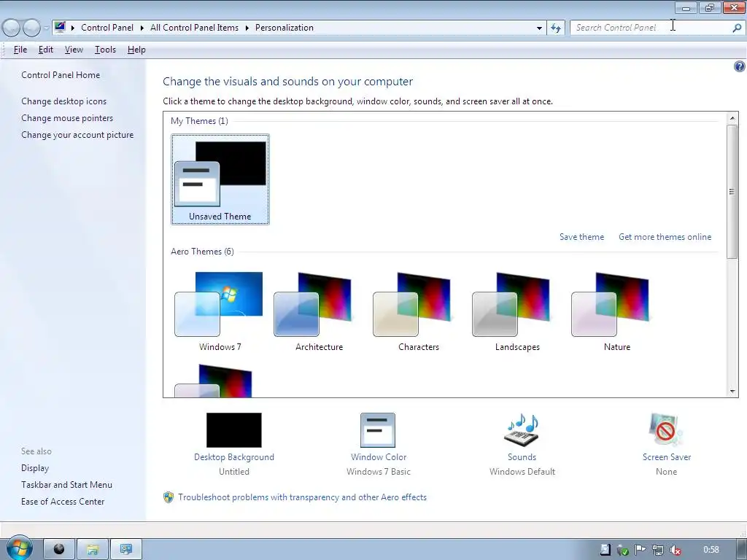The image size is (747, 560).
Task: Select the Architecture theme
Action: (x=319, y=311)
